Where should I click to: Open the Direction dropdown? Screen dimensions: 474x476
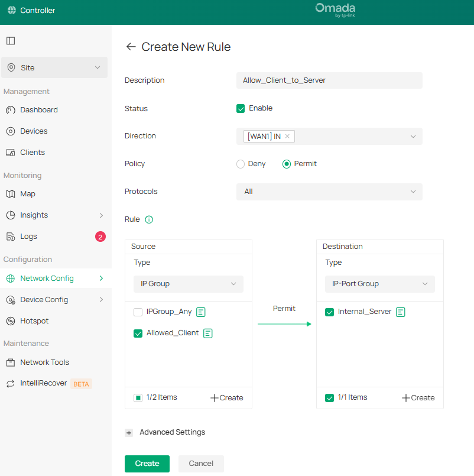coord(329,137)
